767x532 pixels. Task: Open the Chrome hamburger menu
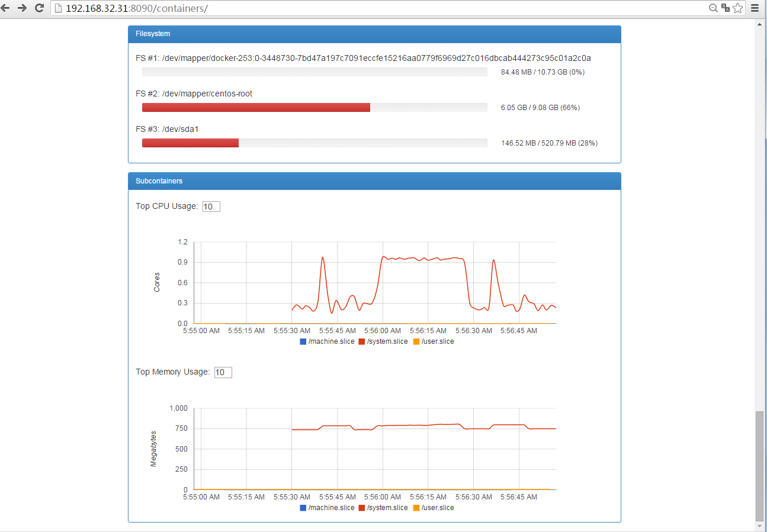click(755, 8)
